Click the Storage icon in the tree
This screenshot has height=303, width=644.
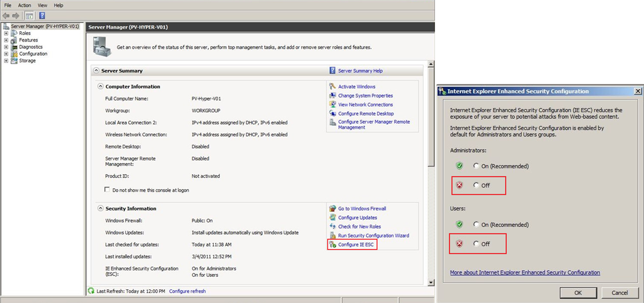(x=14, y=61)
